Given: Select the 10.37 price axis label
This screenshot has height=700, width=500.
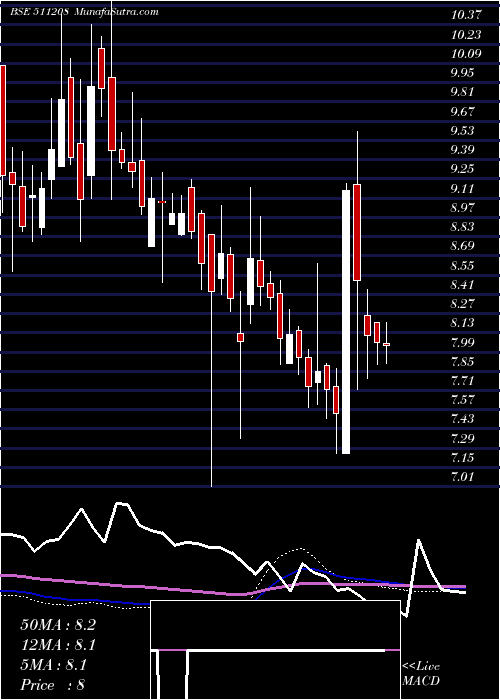Looking at the screenshot, I should pyautogui.click(x=467, y=15).
